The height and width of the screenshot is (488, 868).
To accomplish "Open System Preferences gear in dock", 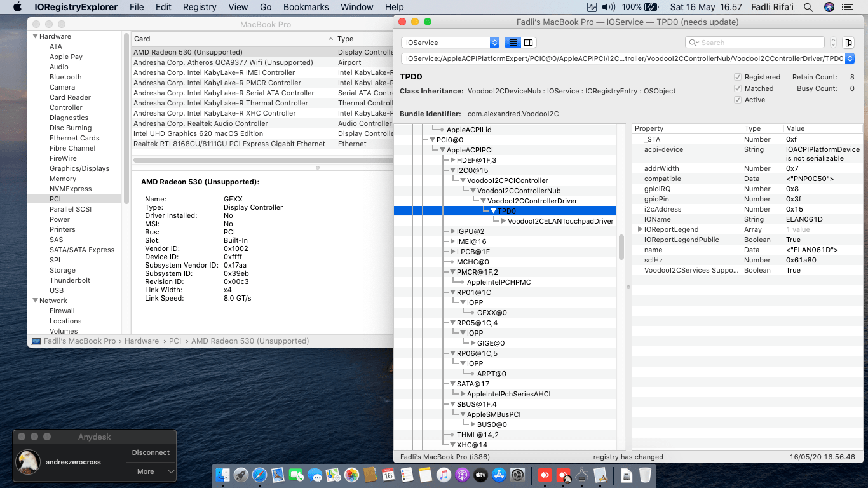I will (517, 475).
